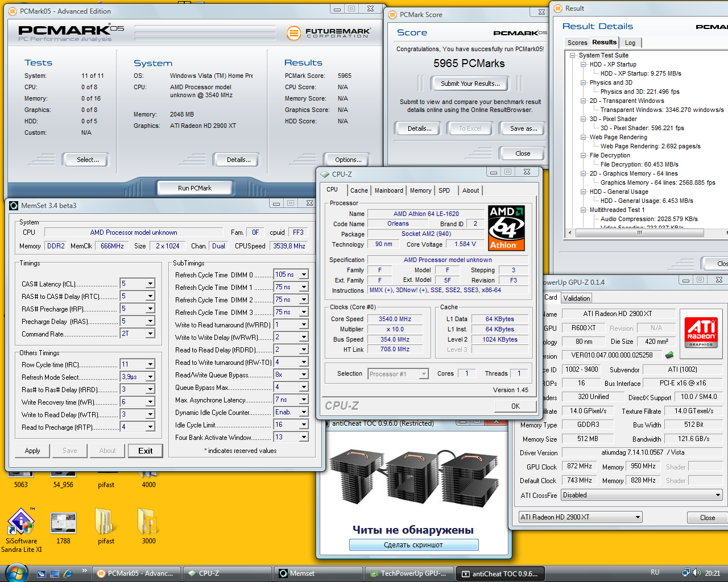The image size is (728, 582).
Task: Click the RU language indicator
Action: coord(655,572)
